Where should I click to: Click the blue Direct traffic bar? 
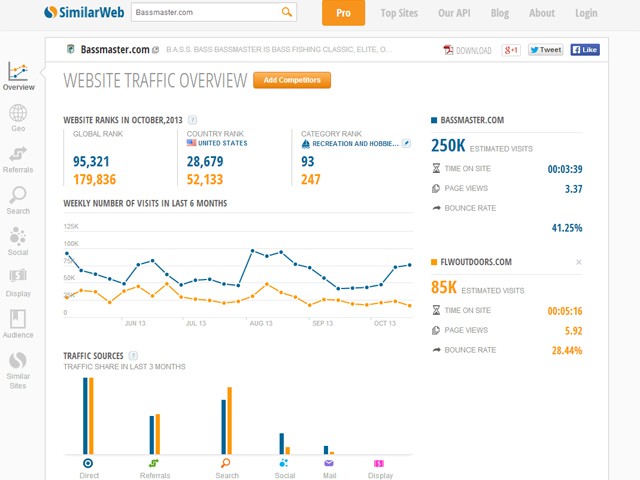(85, 416)
